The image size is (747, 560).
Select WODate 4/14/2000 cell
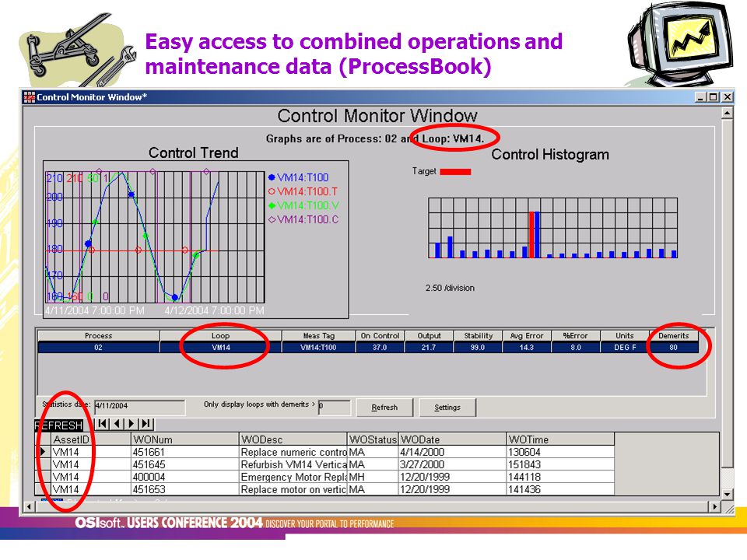click(452, 452)
